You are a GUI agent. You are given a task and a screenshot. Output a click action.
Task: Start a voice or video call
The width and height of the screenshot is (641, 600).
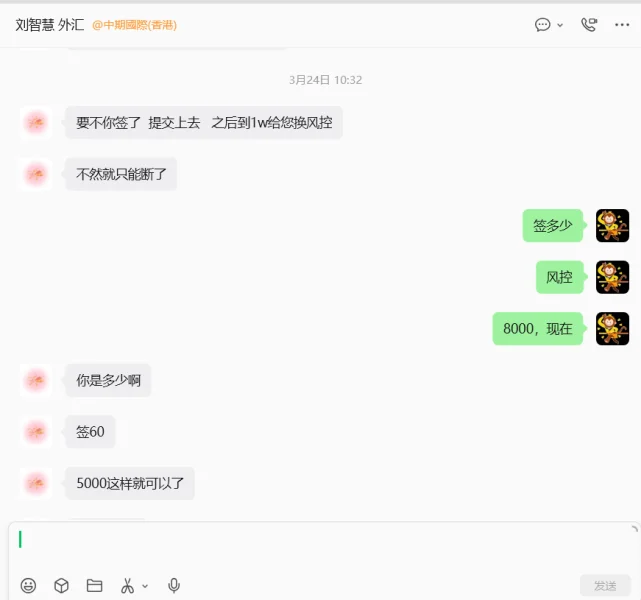589,25
